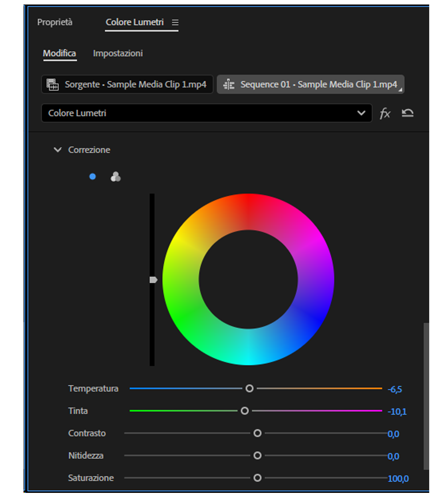
Task: Select the Colore Lumetri tab
Action: tap(135, 22)
